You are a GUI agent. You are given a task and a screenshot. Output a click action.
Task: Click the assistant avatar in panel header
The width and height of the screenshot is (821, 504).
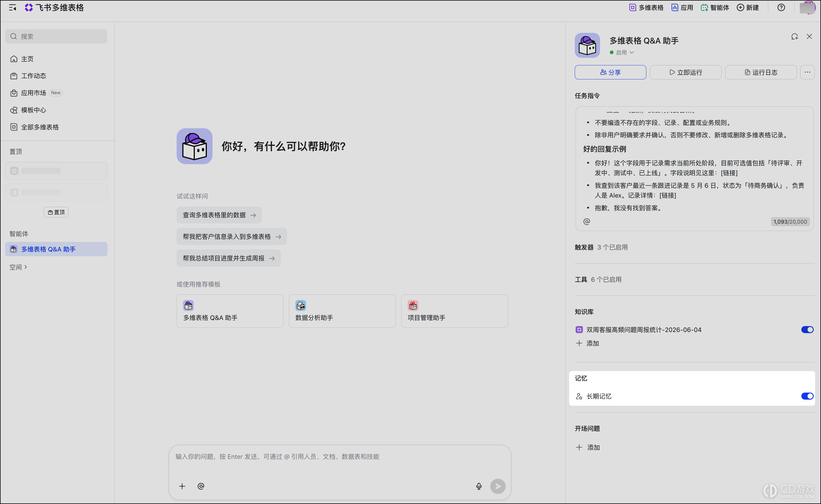point(587,45)
